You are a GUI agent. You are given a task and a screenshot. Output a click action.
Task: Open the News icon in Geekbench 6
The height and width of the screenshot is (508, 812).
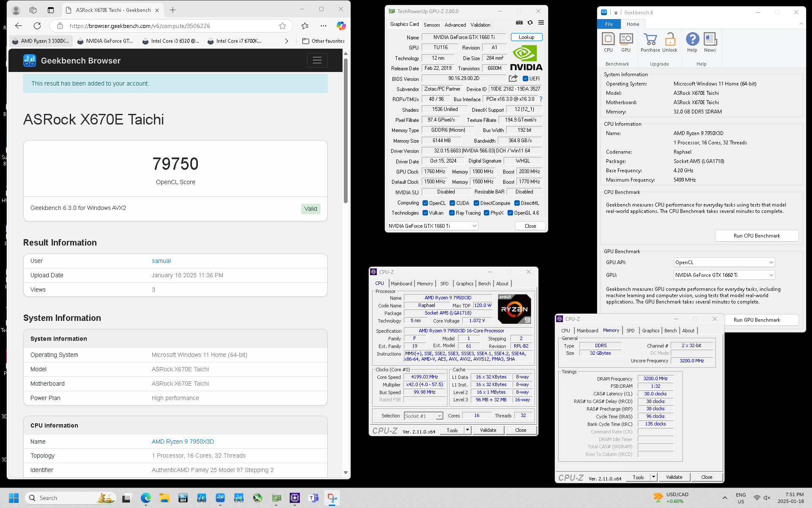coord(710,42)
